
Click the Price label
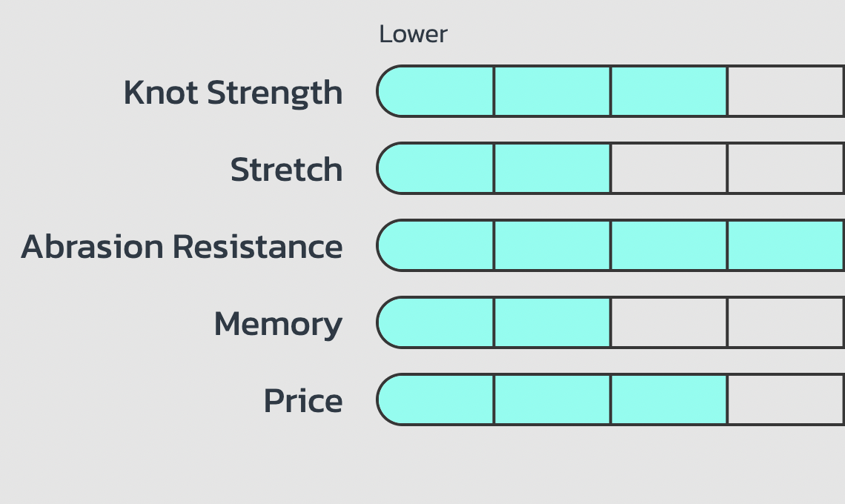303,401
